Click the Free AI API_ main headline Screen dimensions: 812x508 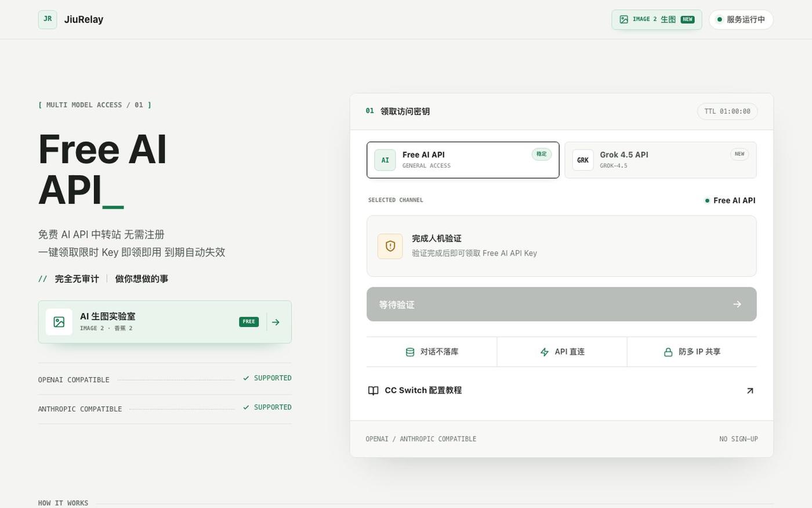pos(103,170)
